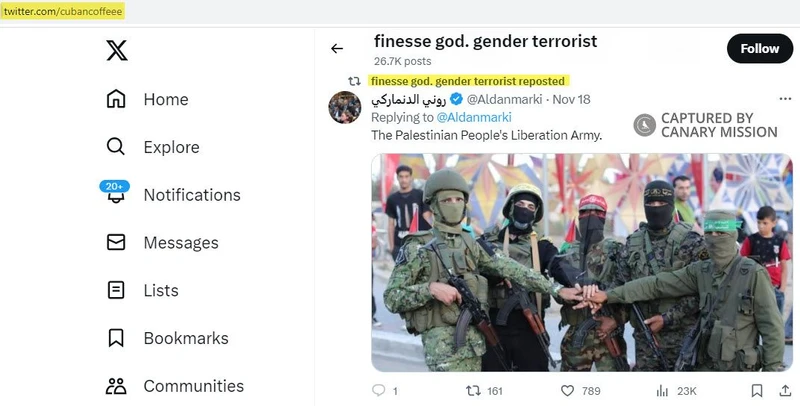Toggle bookmark on this tweet

coord(757,391)
